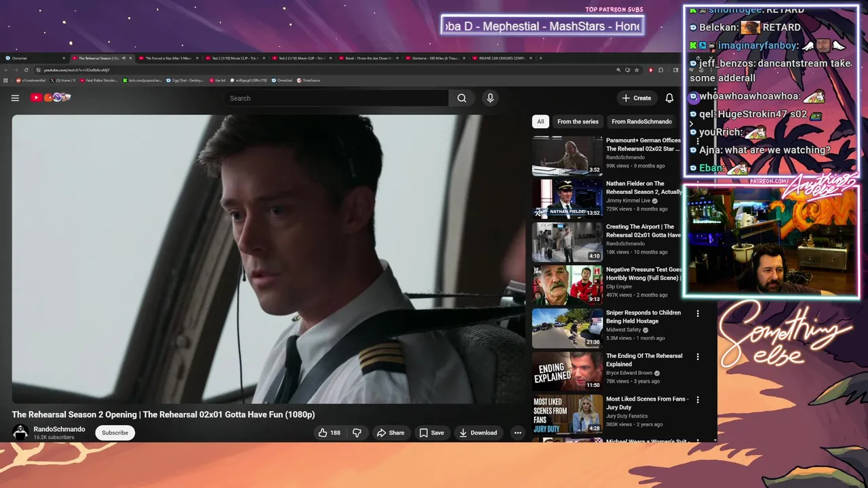The height and width of the screenshot is (488, 868).
Task: Open options for Most Liked Scenes video
Action: (x=698, y=400)
